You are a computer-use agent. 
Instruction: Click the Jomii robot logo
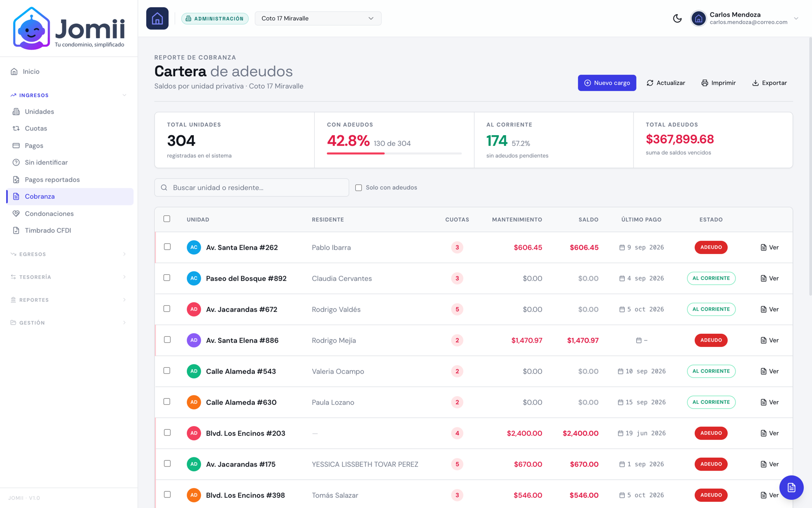pyautogui.click(x=31, y=28)
